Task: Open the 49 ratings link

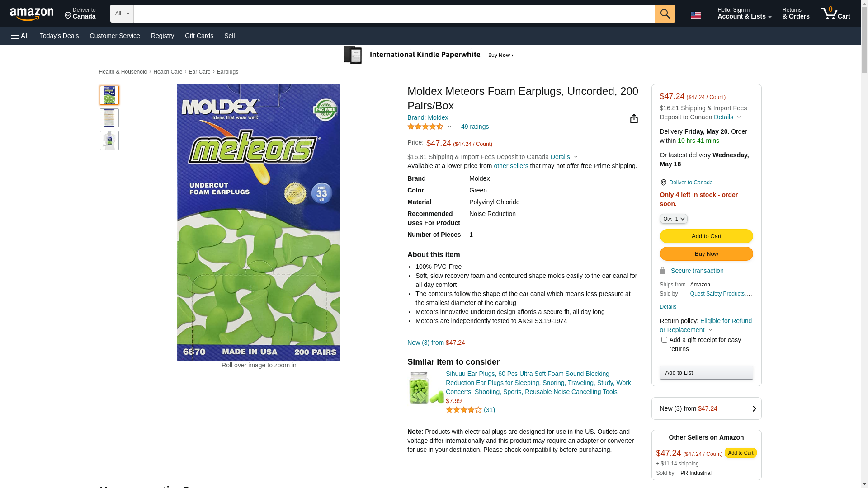Action: (475, 127)
